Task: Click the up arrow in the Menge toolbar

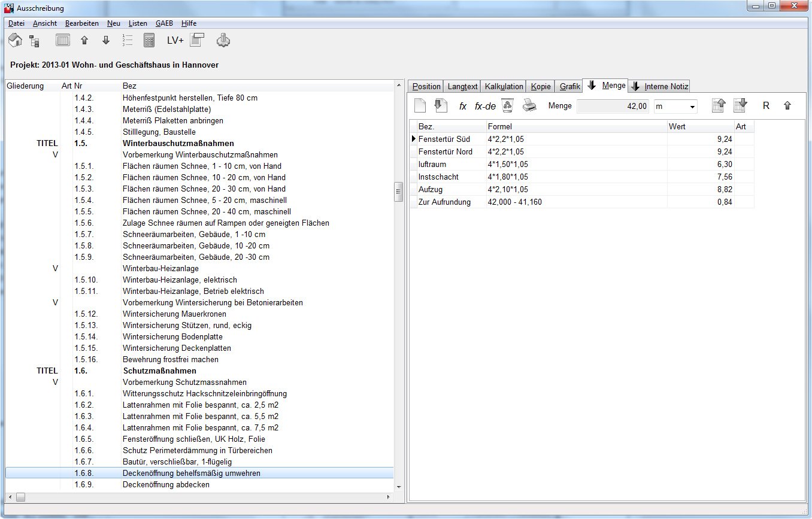Action: (x=787, y=106)
